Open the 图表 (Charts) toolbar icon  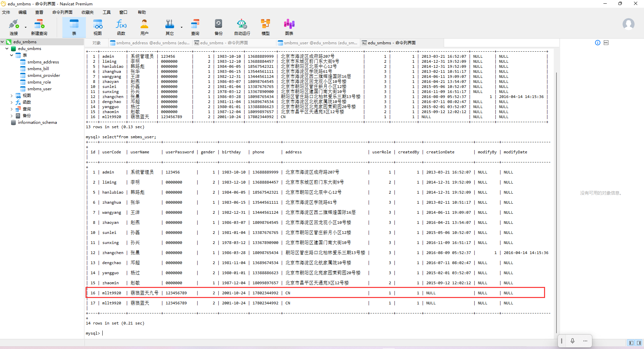[289, 27]
